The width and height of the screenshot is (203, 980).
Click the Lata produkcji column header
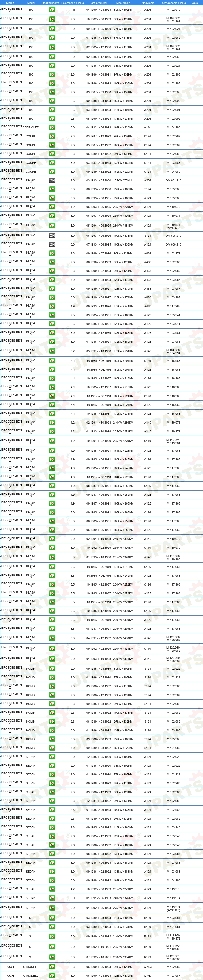(x=99, y=3)
